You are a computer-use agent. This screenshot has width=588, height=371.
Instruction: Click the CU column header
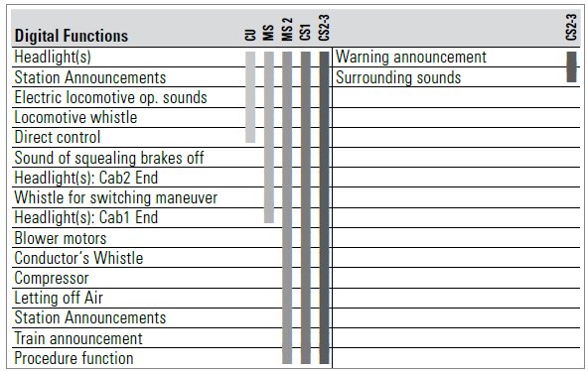(x=250, y=35)
